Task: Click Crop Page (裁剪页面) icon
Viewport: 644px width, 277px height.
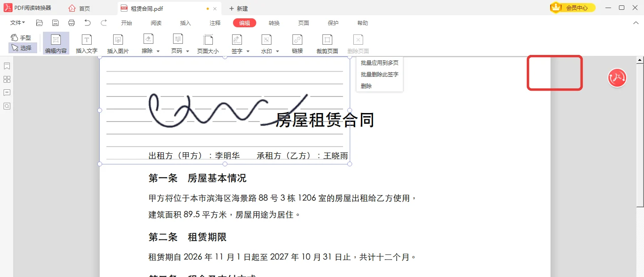Action: click(327, 40)
